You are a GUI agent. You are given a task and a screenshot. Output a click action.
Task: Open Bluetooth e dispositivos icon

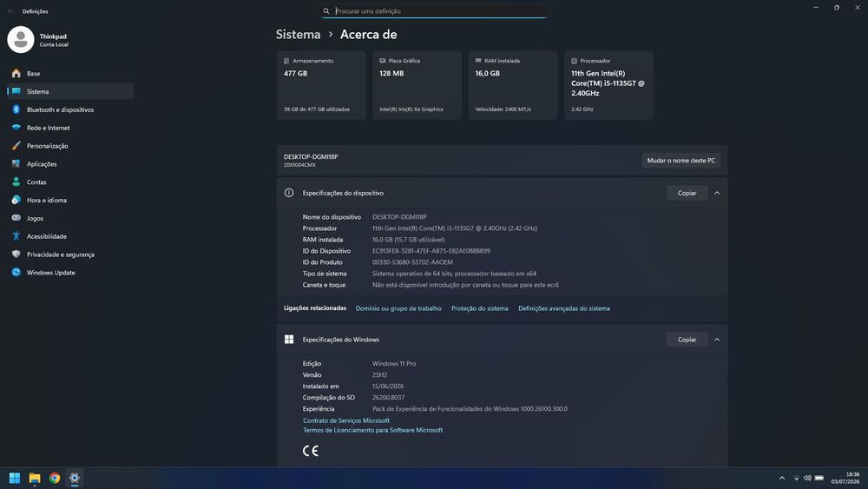(16, 109)
